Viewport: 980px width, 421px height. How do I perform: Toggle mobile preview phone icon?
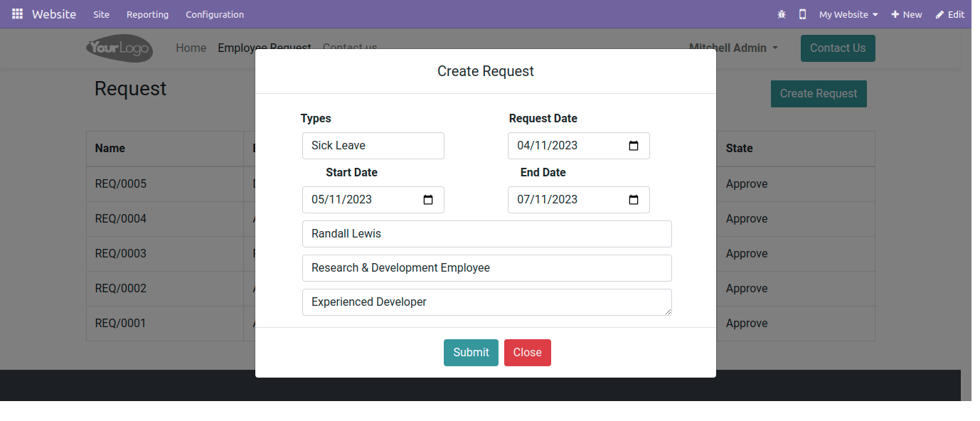coord(802,14)
